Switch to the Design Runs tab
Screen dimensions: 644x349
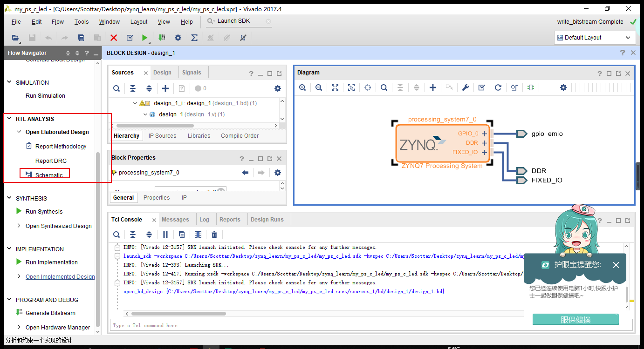click(x=267, y=220)
